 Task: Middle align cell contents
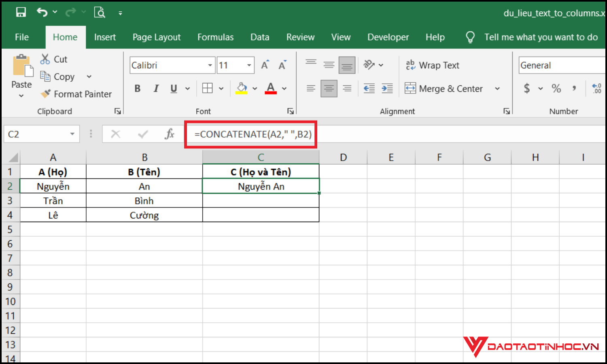(x=329, y=65)
